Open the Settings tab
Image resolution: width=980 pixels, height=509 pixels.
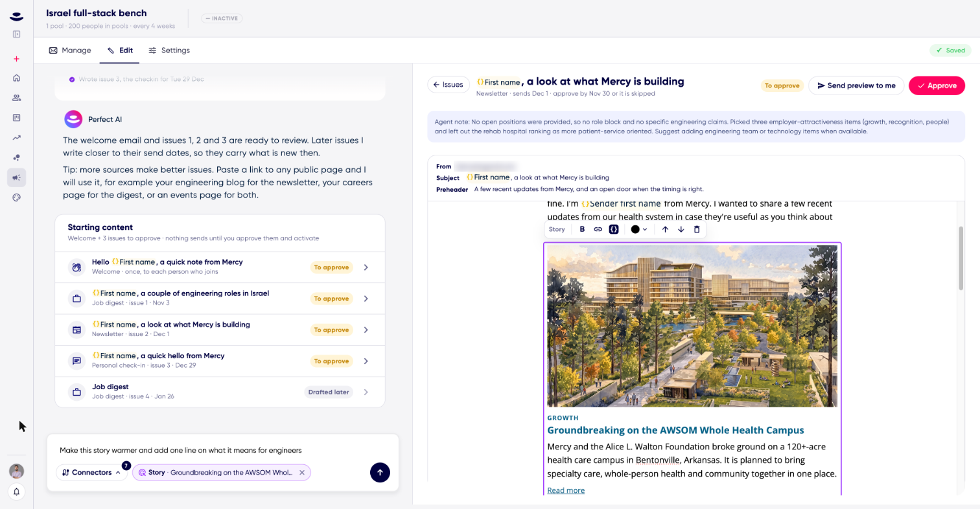pos(169,51)
